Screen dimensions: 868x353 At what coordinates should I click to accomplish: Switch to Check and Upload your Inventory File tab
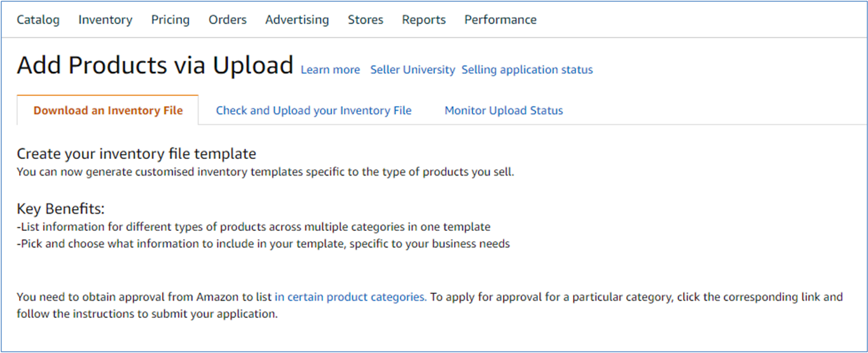click(313, 111)
